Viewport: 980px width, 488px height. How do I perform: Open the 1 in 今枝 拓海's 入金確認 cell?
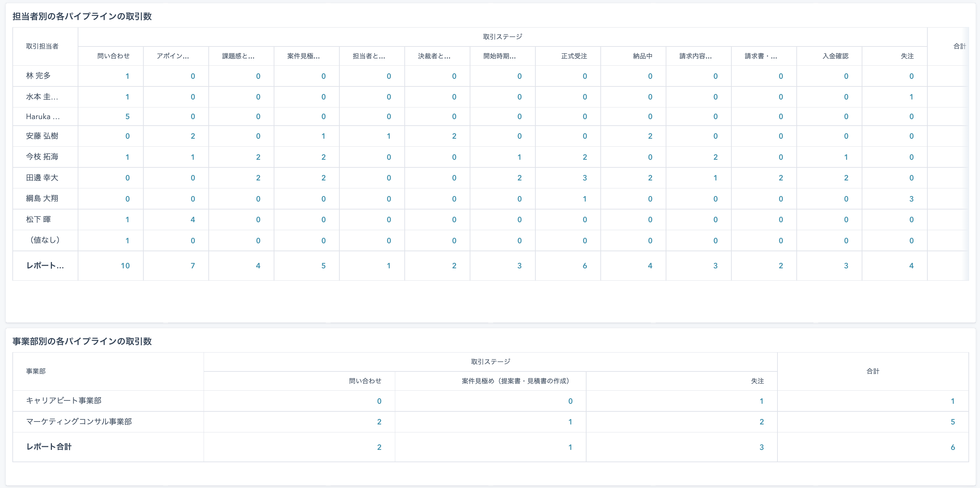pyautogui.click(x=846, y=157)
